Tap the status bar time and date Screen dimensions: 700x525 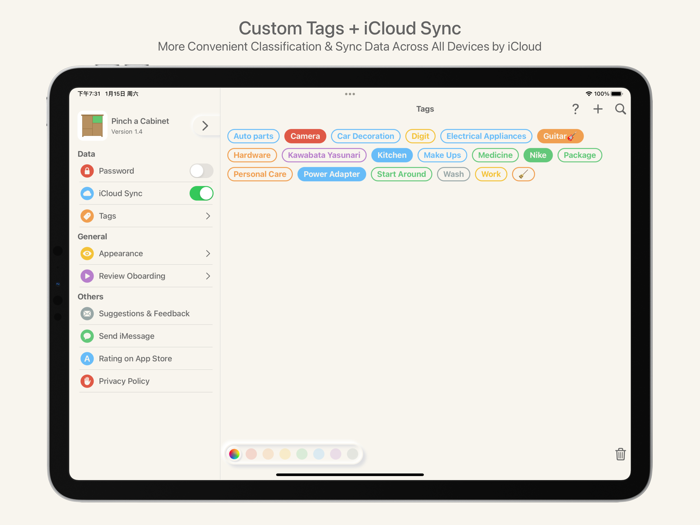point(108,94)
